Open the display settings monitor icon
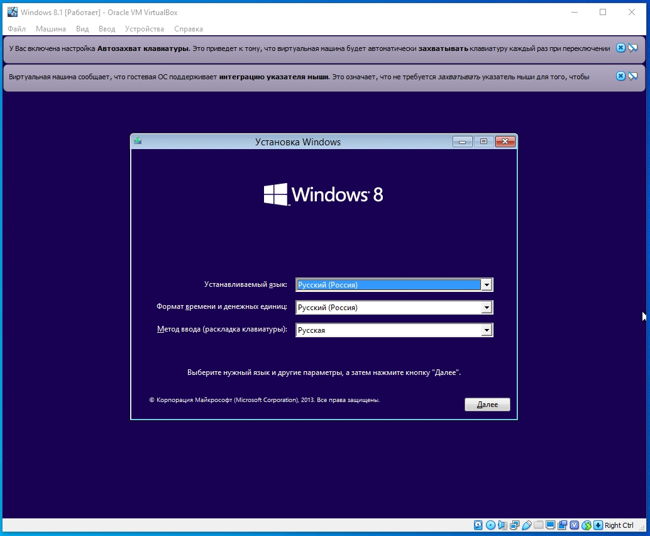Screen dimensions: 650x536 tap(550, 525)
